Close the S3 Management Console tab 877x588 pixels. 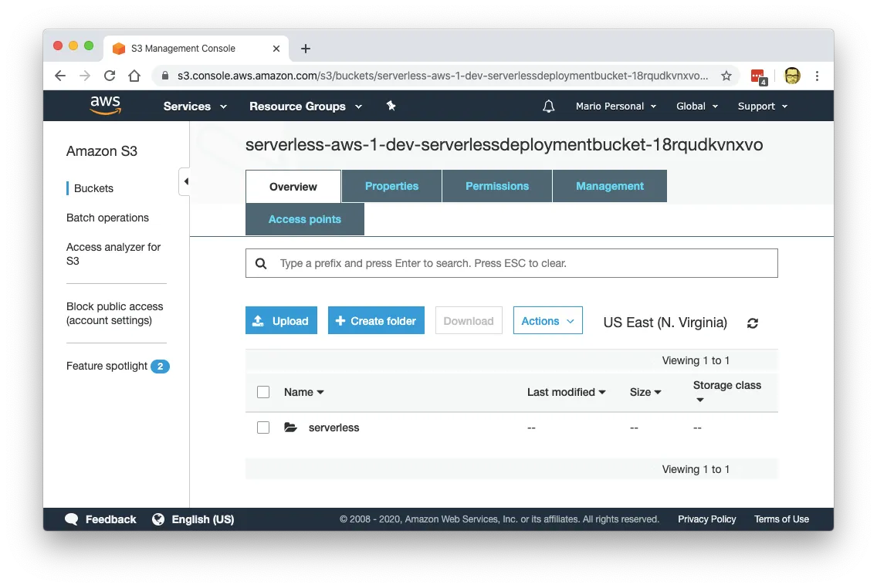276,49
